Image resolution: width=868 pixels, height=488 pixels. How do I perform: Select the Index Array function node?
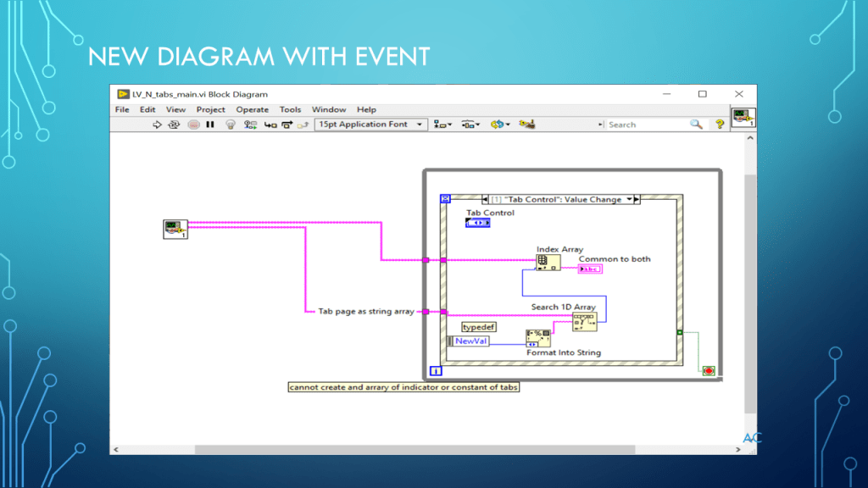[x=548, y=263]
